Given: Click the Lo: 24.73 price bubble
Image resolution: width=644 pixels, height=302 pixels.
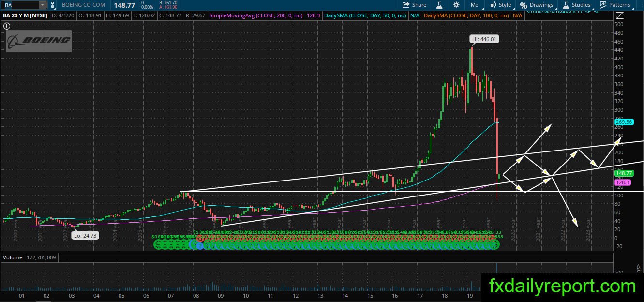Looking at the screenshot, I should [x=85, y=235].
